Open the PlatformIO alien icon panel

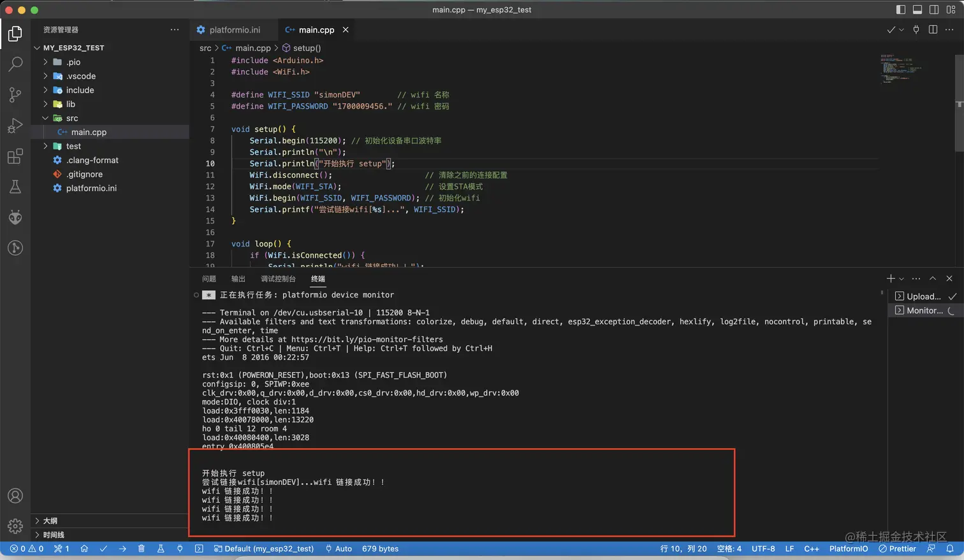click(x=15, y=218)
